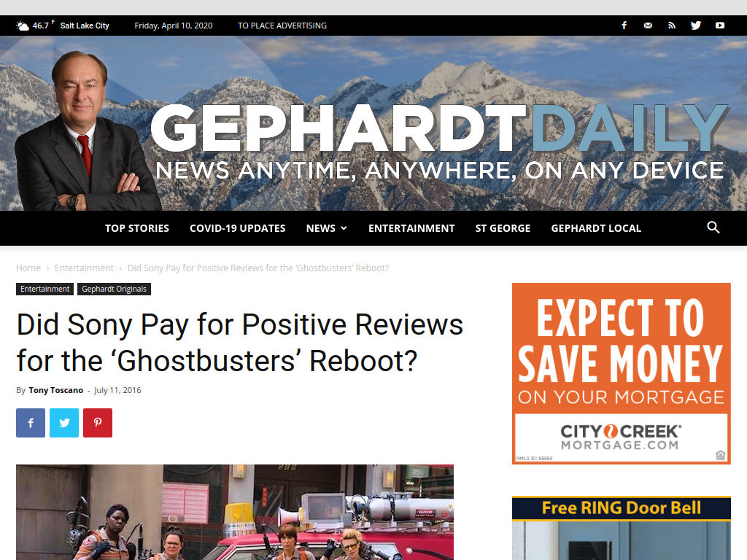
Task: Open the RSS feed icon
Action: click(672, 26)
